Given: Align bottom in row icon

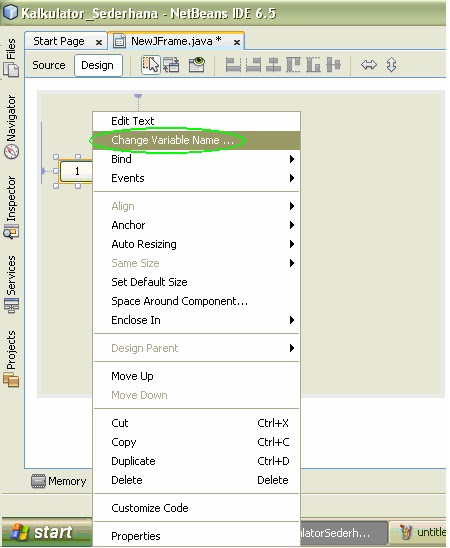Looking at the screenshot, I should click(313, 65).
